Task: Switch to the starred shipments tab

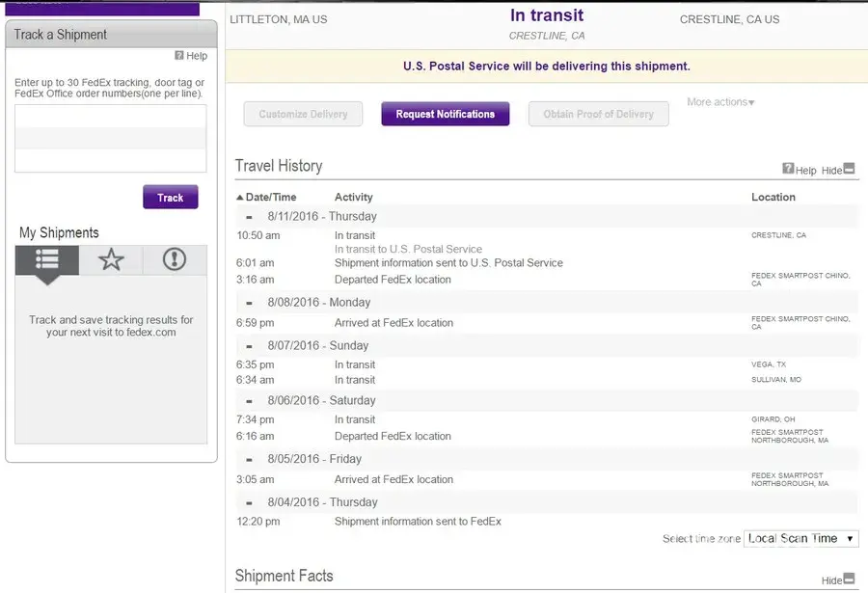Action: point(111,260)
